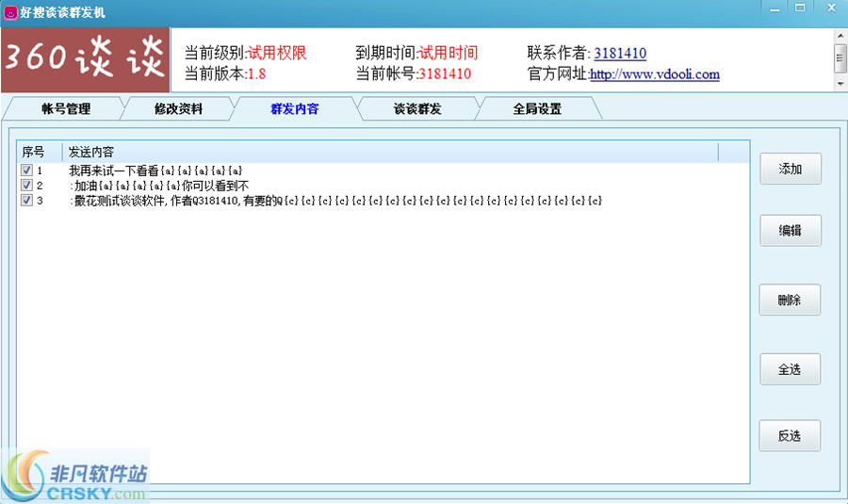848x504 pixels.
Task: Uncheck message row 1 checkbox
Action: pos(26,170)
